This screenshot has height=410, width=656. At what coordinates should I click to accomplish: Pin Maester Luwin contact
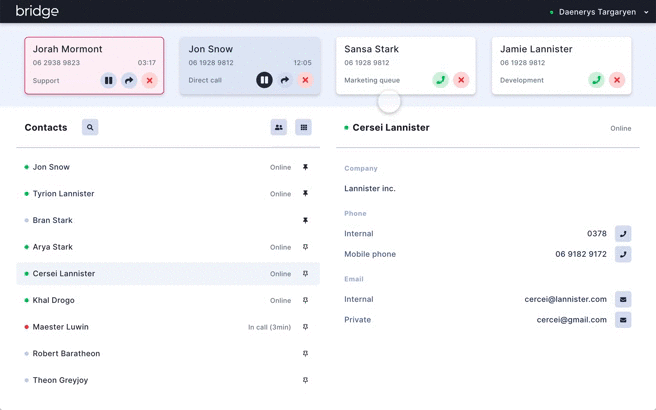tap(305, 327)
